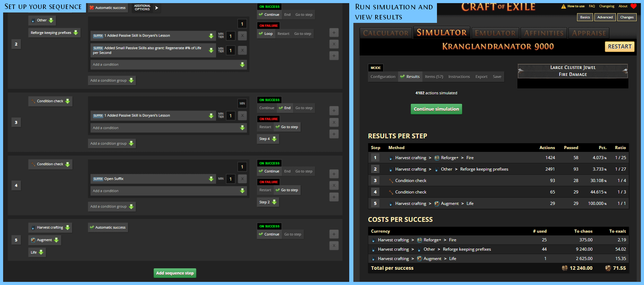Viewport: 644px width, 285px height.
Task: Open the About link
Action: point(623,6)
